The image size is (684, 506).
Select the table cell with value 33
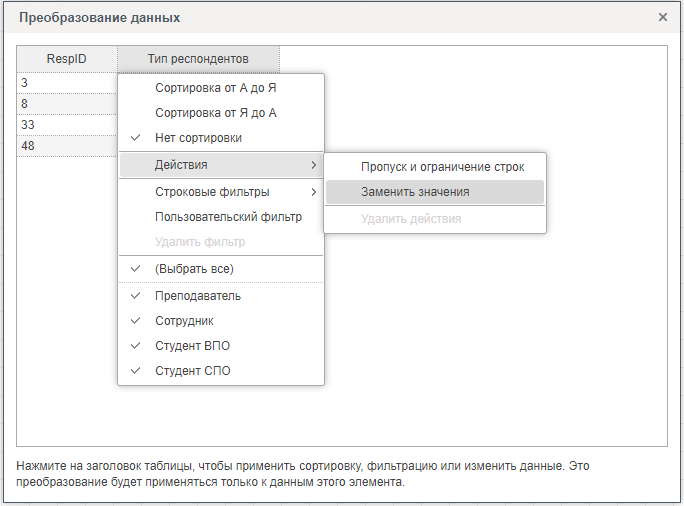pos(67,125)
